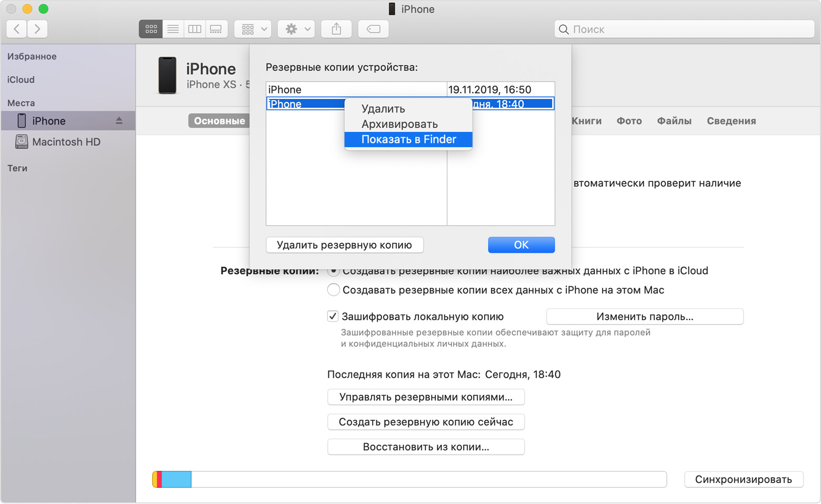Open the Книги tab
The height and width of the screenshot is (504, 821).
coord(586,121)
